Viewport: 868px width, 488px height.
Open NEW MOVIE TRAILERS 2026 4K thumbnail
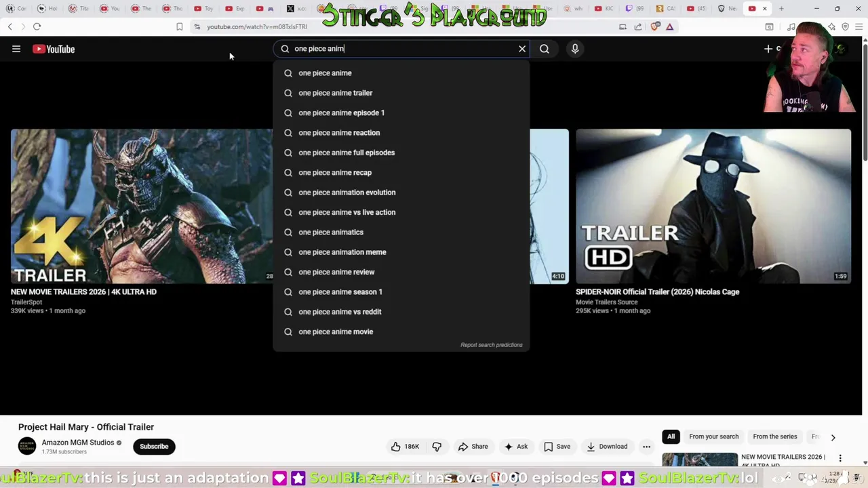point(142,206)
